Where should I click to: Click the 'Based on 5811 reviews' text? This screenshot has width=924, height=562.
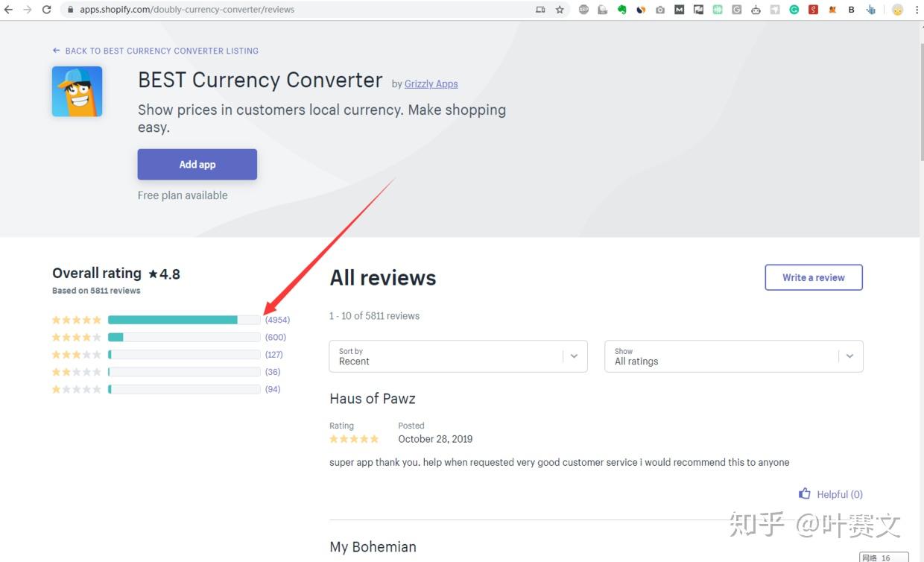[x=96, y=291]
